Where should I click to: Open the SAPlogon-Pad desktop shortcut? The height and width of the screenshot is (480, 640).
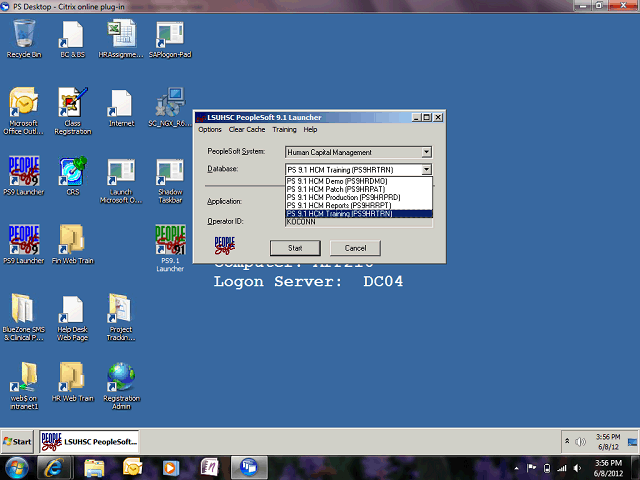pos(170,39)
